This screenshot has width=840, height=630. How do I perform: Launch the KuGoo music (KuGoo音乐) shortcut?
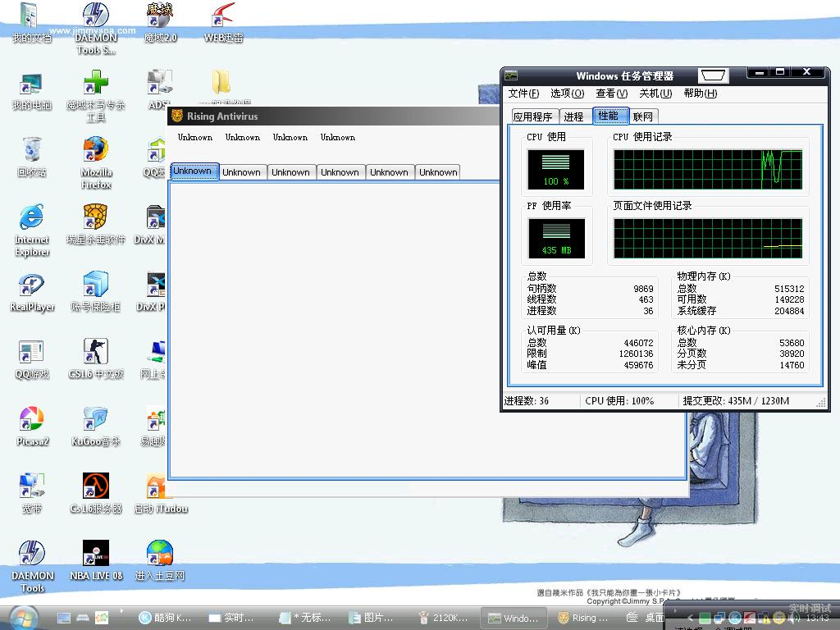96,420
